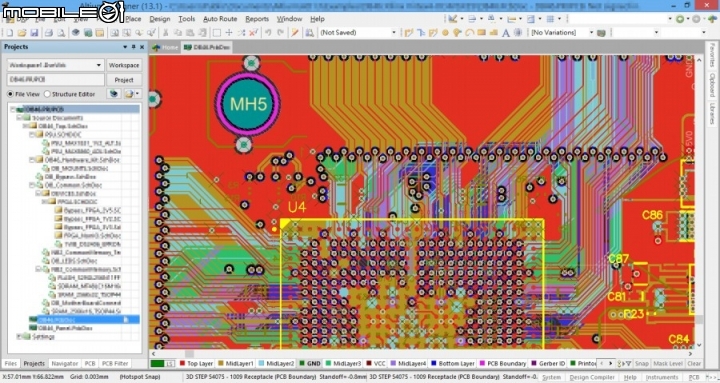Click the Workspace button
Screen dimensions: 720x383
pos(124,65)
